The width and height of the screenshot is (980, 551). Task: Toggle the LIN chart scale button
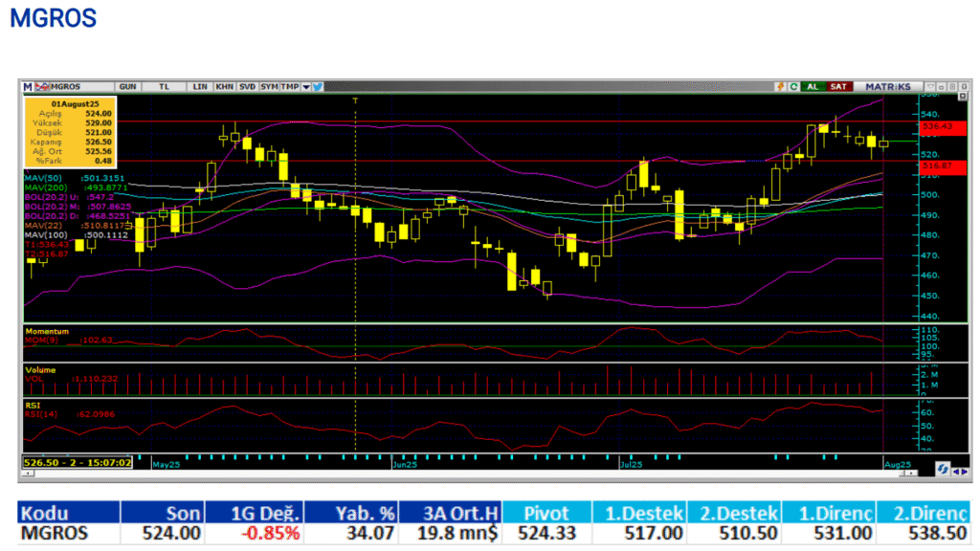point(200,87)
